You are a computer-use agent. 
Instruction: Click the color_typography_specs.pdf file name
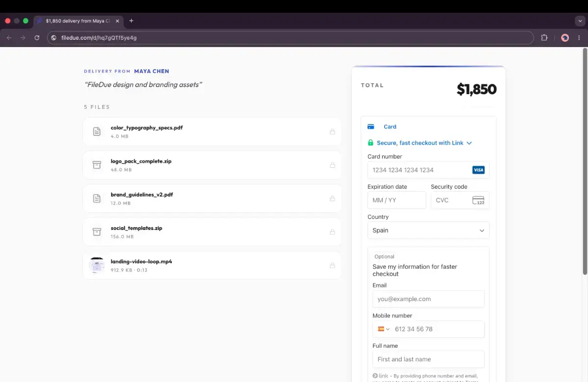147,127
